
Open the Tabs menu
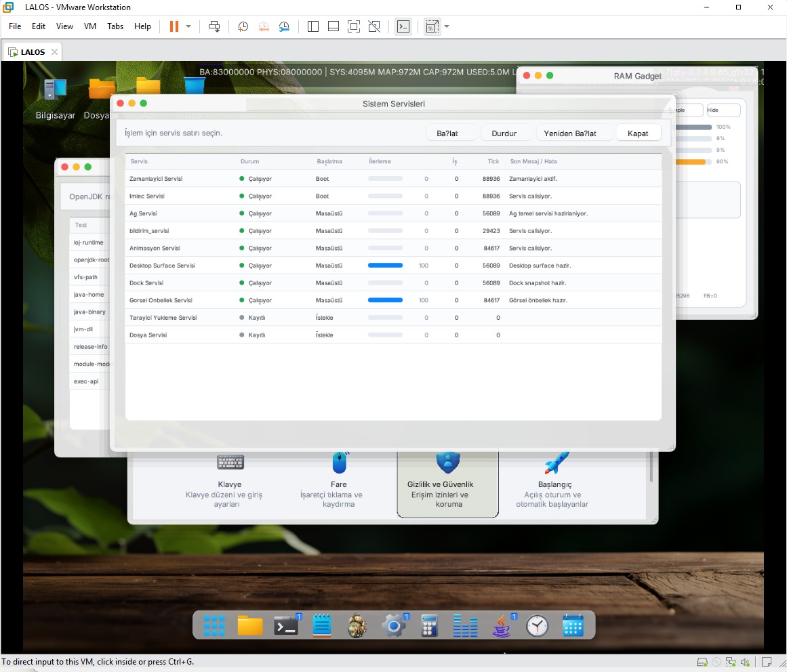click(x=115, y=26)
